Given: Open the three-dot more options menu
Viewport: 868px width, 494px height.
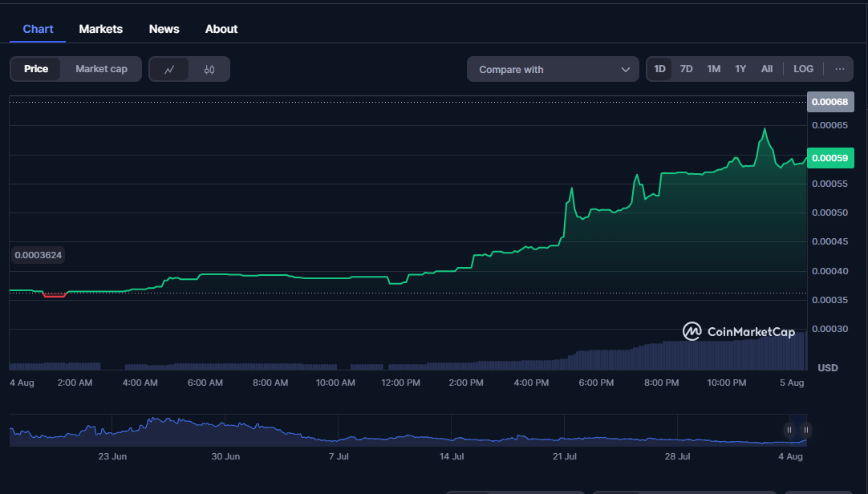Looking at the screenshot, I should [839, 69].
